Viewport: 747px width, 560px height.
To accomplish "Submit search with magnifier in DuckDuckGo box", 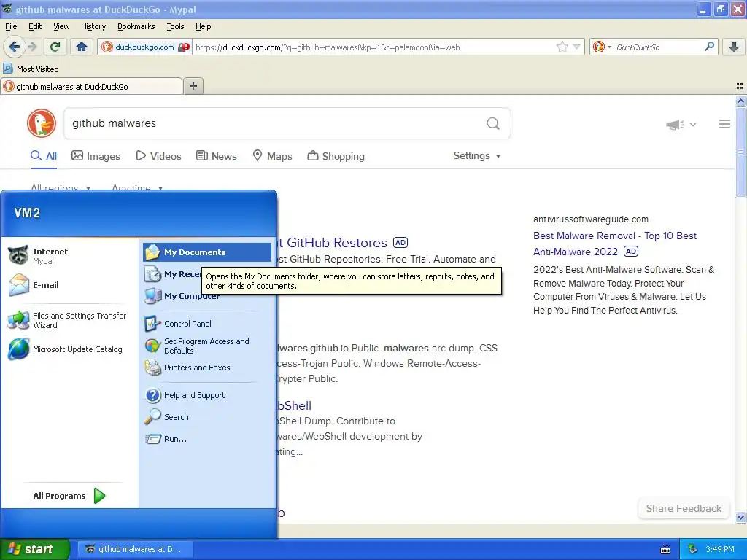I will point(493,124).
